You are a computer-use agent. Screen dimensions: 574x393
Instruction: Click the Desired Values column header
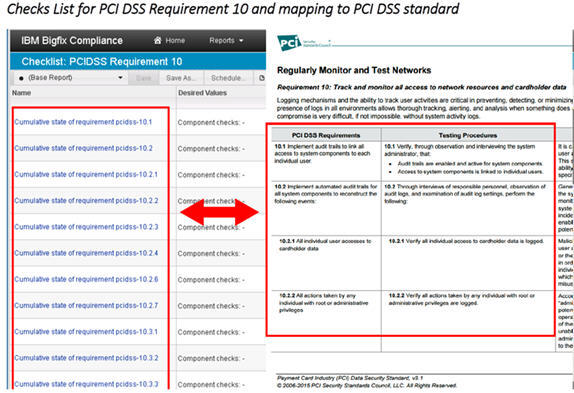(x=202, y=93)
